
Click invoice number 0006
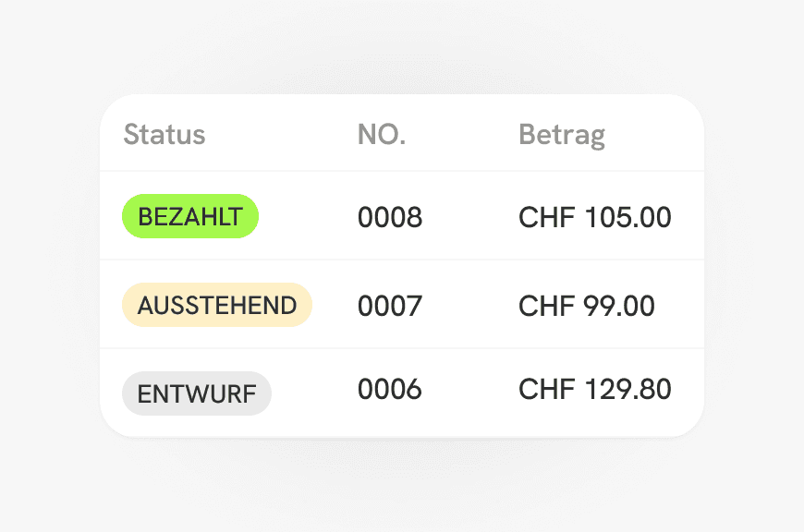pos(389,390)
